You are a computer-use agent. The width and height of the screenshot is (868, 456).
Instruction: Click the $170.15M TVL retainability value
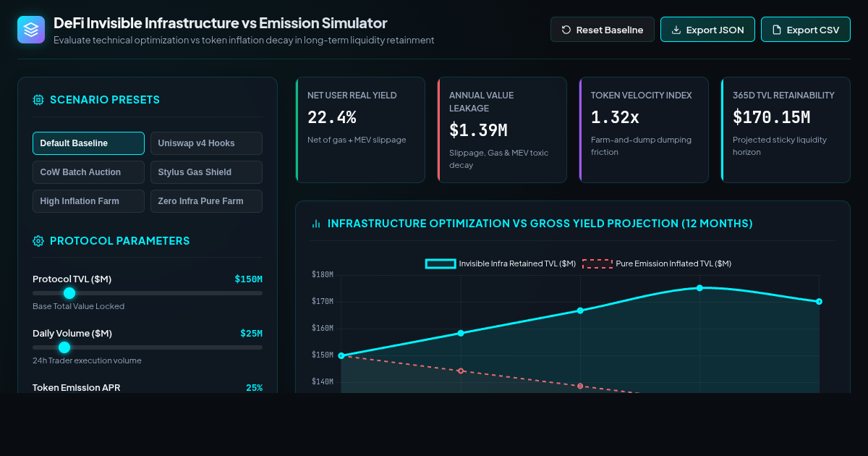pyautogui.click(x=772, y=117)
